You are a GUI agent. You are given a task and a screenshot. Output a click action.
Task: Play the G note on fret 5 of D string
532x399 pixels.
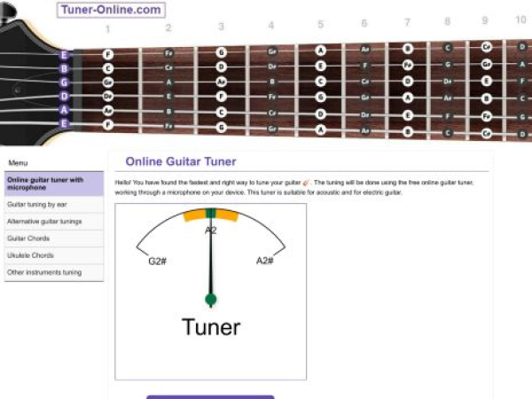[320, 97]
